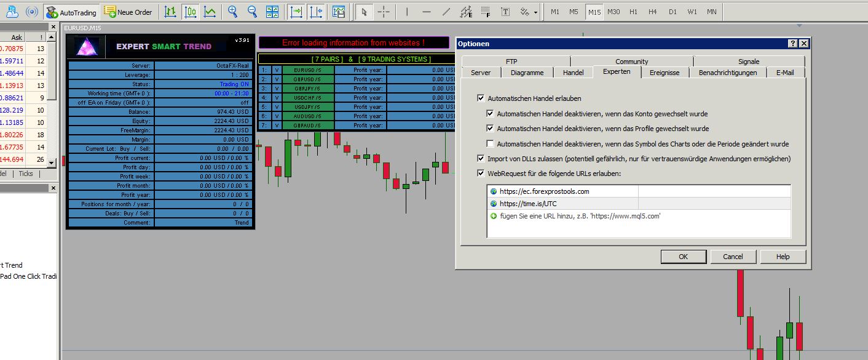
Task: Tile chart windows icon
Action: point(272,12)
